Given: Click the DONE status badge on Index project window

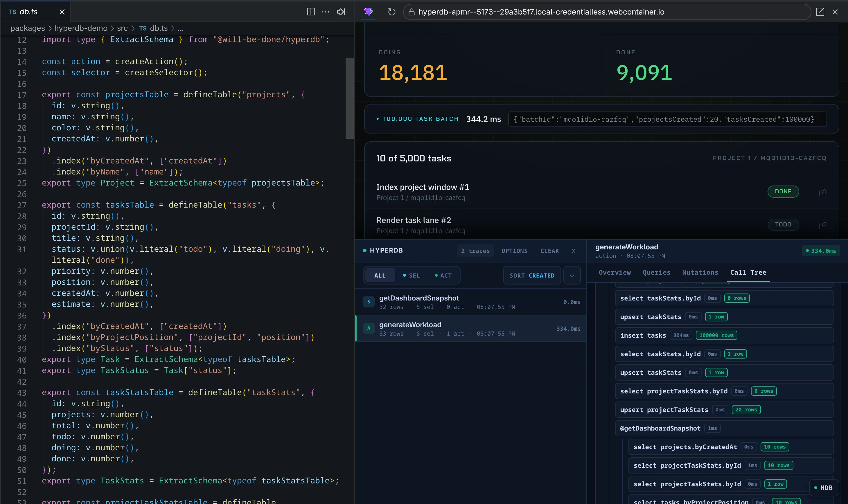Looking at the screenshot, I should [x=783, y=192].
